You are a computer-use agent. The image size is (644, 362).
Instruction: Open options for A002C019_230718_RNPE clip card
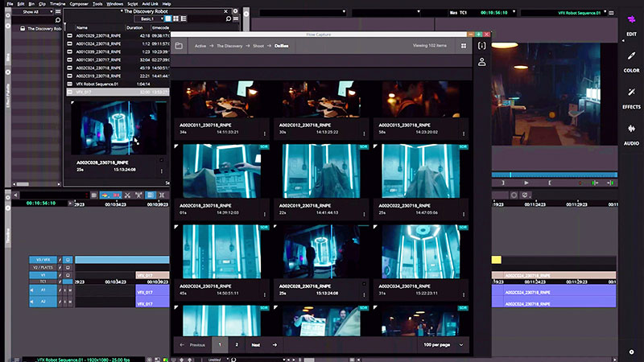coord(364,214)
